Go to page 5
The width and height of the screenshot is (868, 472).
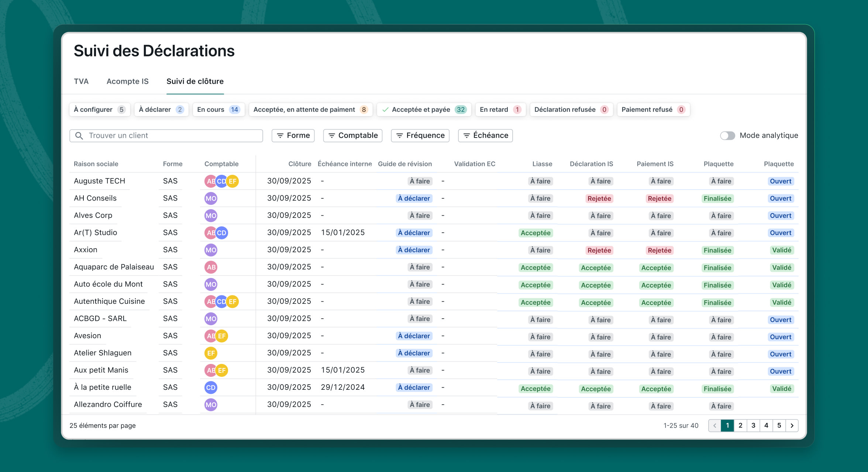(779, 426)
